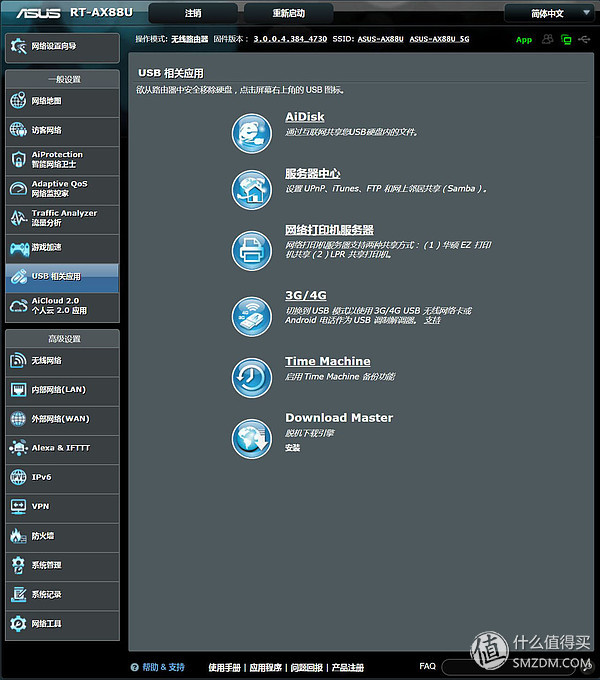This screenshot has height=680, width=600.
Task: Click the Time Machine clock icon
Action: (x=251, y=377)
